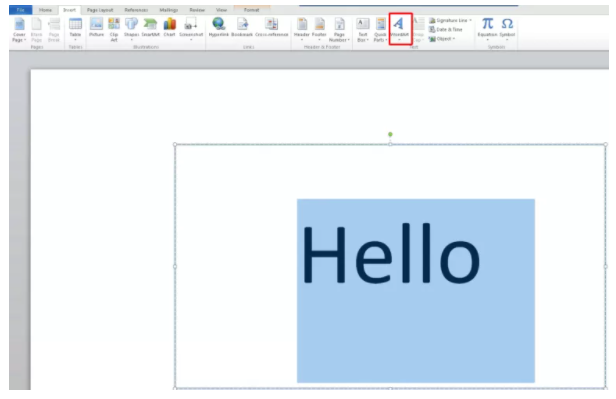Click Date & Time button
616x399 pixels.
click(446, 29)
